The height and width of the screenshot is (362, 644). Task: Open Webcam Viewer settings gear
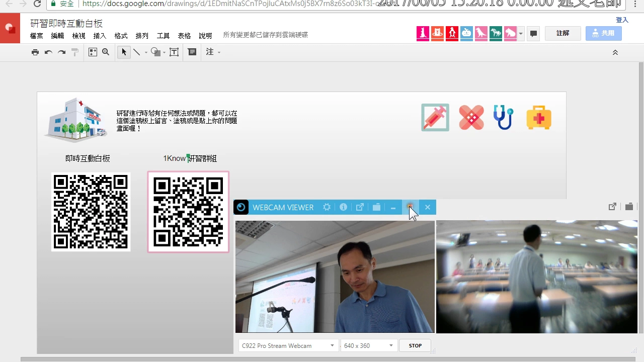coord(327,207)
